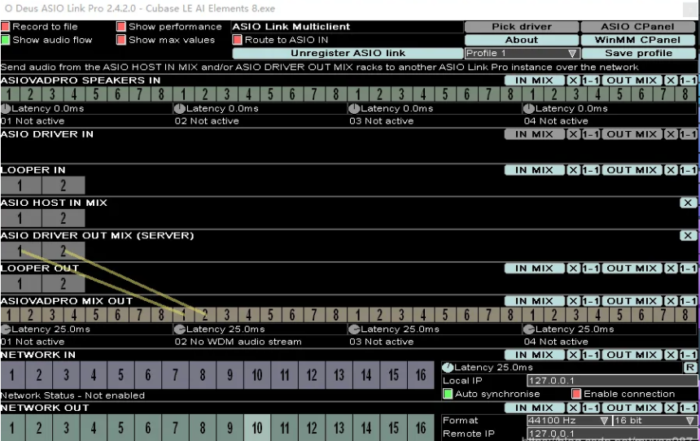Click X button in ASIO HOST IN MIX row

[688, 202]
